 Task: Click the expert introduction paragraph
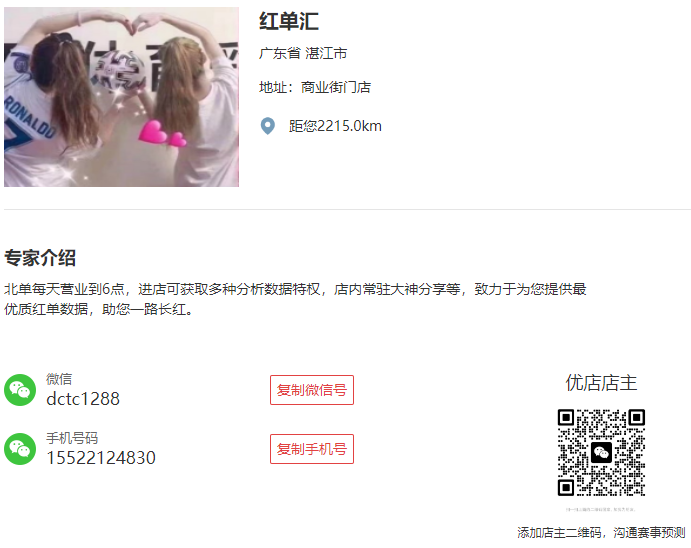pos(295,299)
